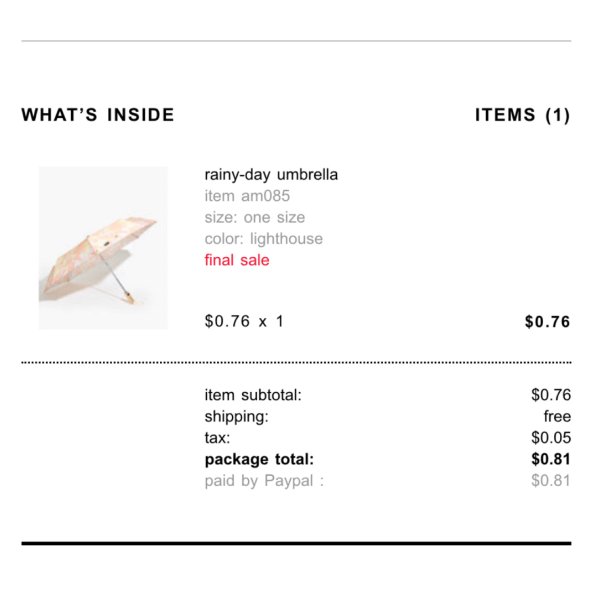Click the item subtotal $0.76 amount
The width and height of the screenshot is (600, 600).
551,395
